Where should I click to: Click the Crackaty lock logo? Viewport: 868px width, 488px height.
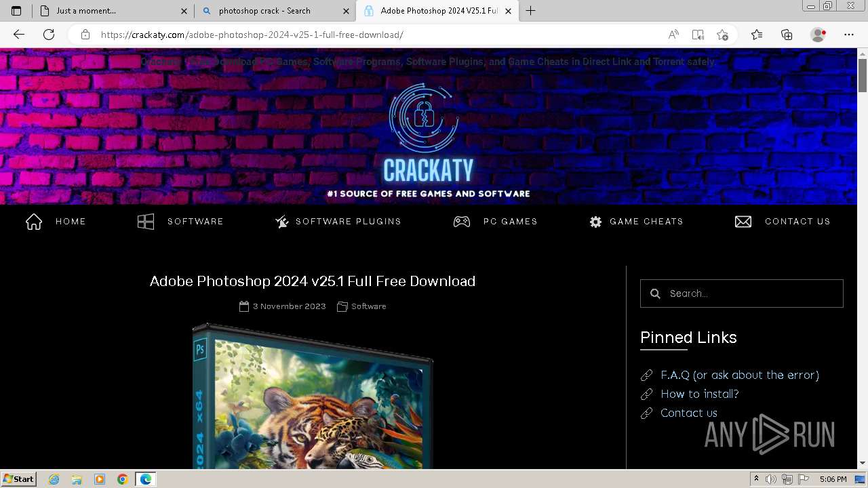424,117
